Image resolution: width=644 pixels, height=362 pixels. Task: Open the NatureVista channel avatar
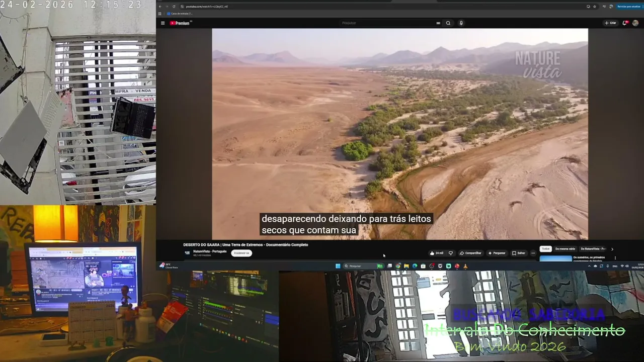[187, 253]
